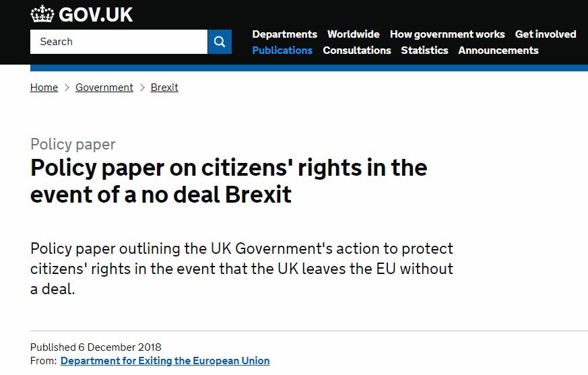Open the Departments navigation item
The image size is (588, 375).
(285, 34)
